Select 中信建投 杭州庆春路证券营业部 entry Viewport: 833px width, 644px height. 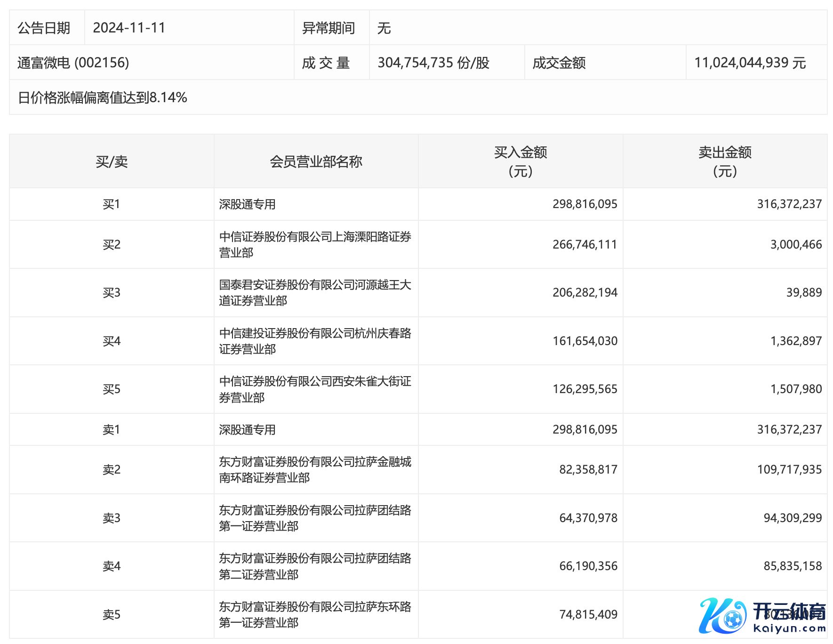pos(315,341)
